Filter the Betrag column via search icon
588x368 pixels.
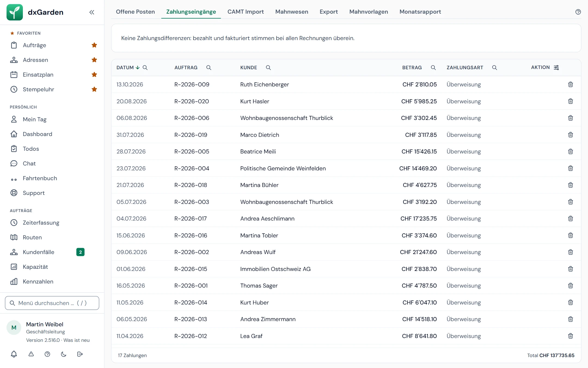(433, 68)
